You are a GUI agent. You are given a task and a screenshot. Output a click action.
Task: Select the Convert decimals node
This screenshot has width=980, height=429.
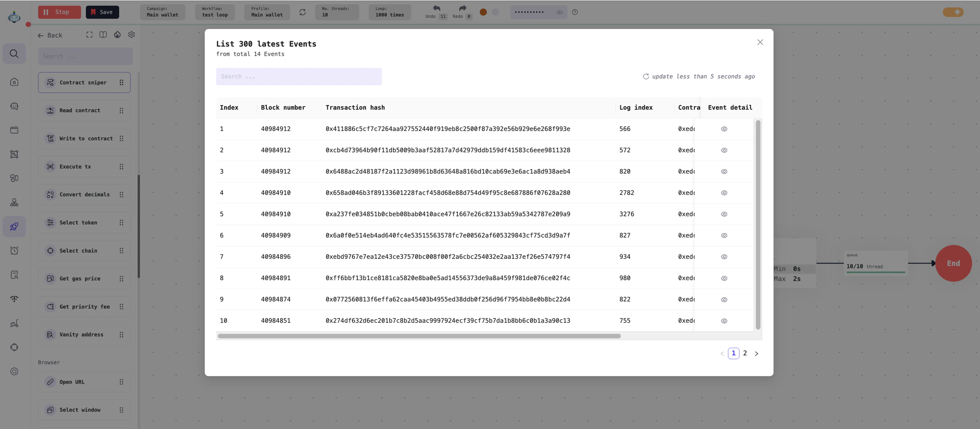[x=84, y=195]
